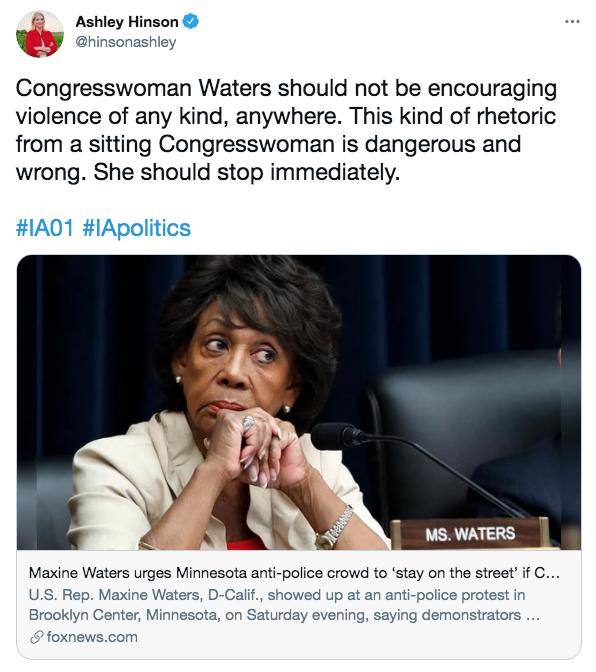Click the wristwatch in the article photo
596x672 pixels.
pyautogui.click(x=334, y=527)
